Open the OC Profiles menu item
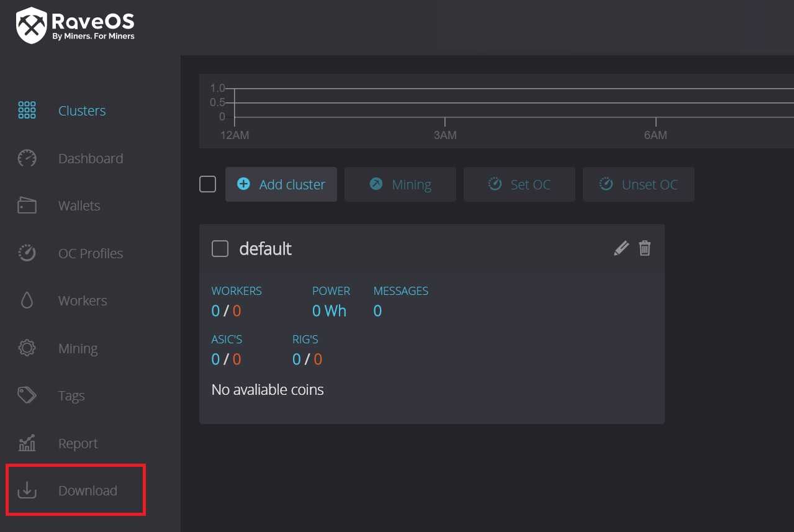 click(x=90, y=253)
